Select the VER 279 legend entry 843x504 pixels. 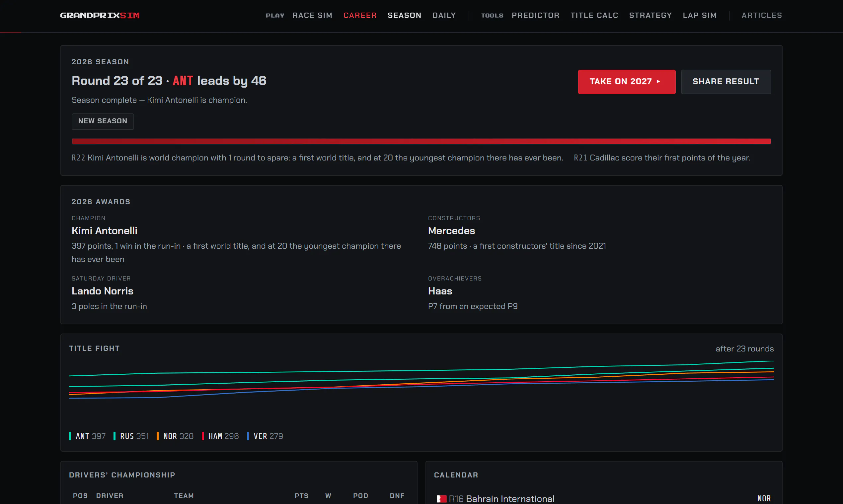click(265, 436)
